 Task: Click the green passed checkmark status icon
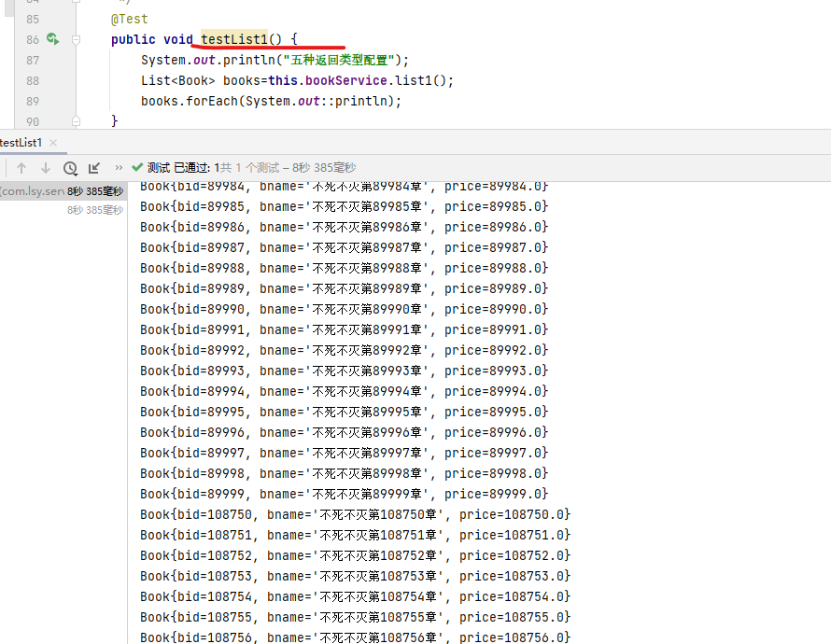(137, 167)
